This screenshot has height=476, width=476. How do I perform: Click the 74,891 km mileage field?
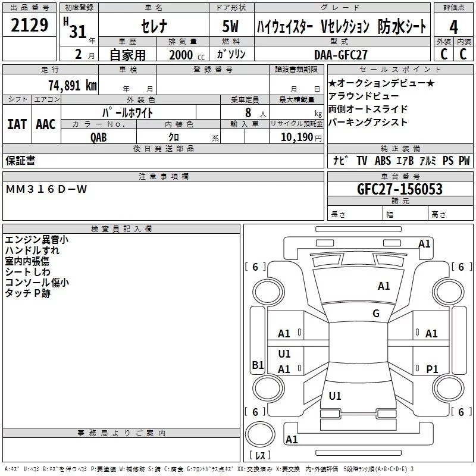pyautogui.click(x=73, y=85)
